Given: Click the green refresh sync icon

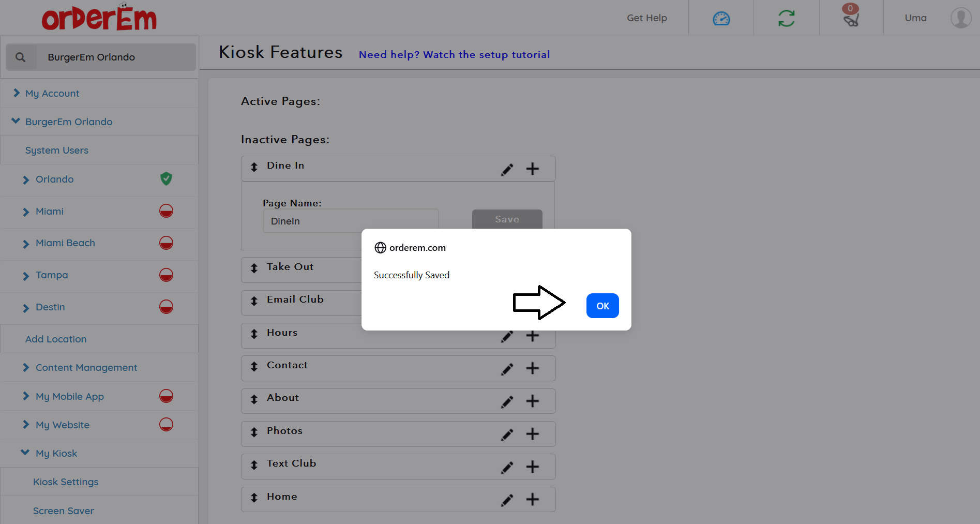Looking at the screenshot, I should click(786, 19).
